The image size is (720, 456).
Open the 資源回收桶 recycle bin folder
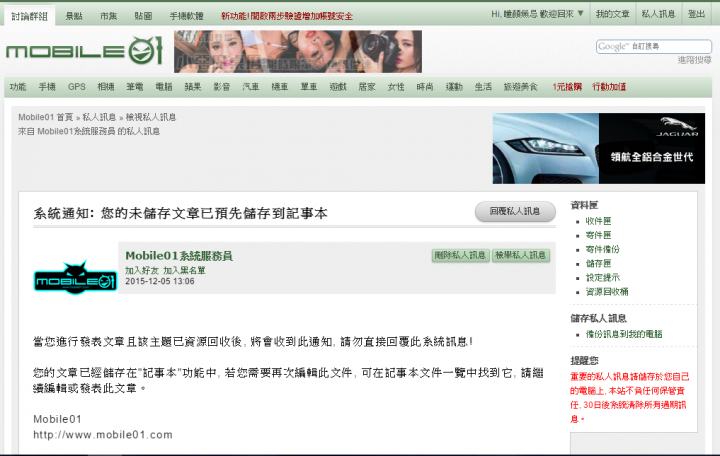click(607, 292)
